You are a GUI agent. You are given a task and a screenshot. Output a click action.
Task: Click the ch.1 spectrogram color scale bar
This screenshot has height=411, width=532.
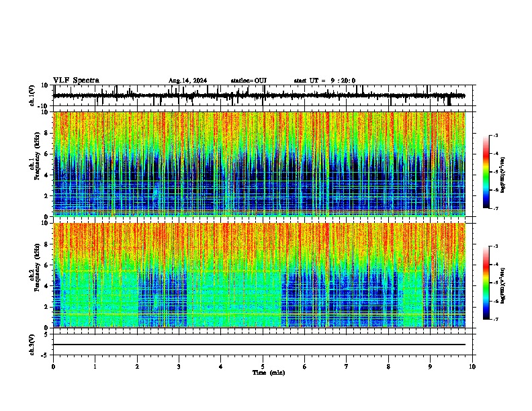486,172
